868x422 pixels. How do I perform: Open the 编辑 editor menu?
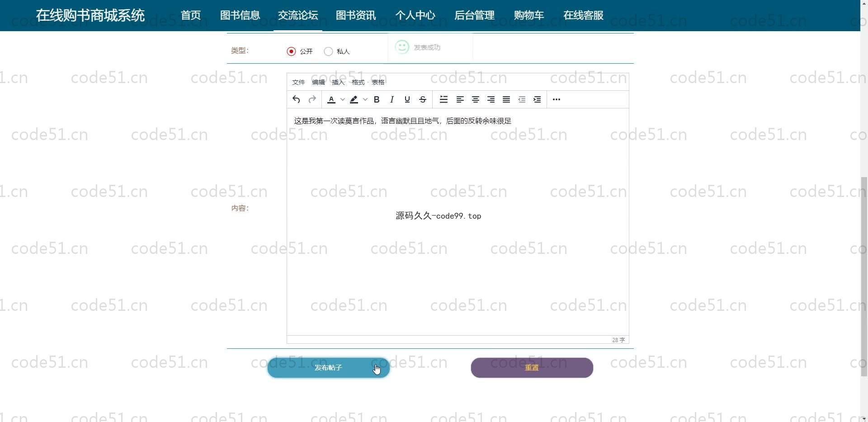(318, 82)
